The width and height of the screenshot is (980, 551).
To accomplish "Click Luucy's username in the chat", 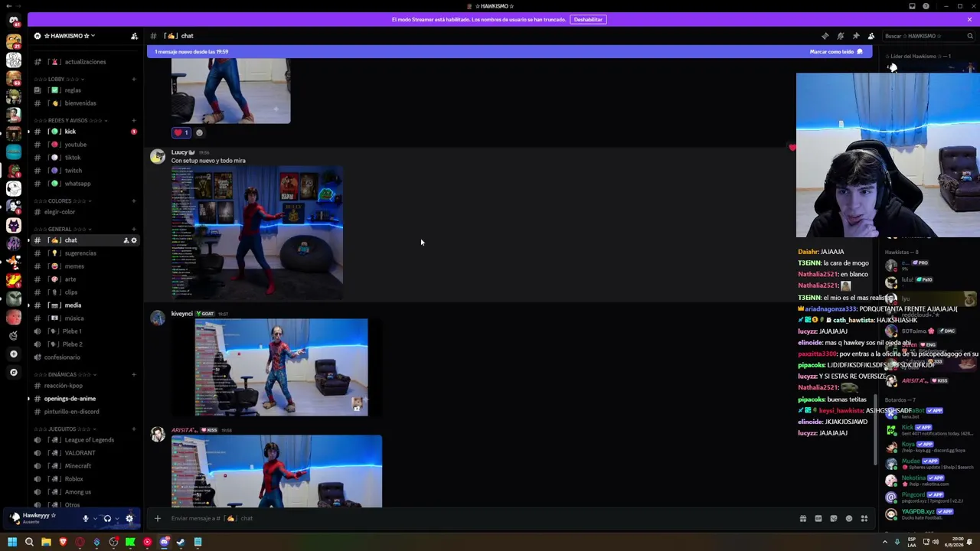I will (x=179, y=152).
